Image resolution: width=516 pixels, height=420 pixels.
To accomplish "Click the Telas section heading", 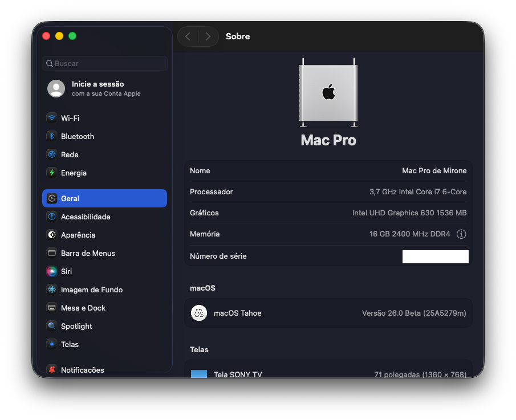I will tap(199, 349).
